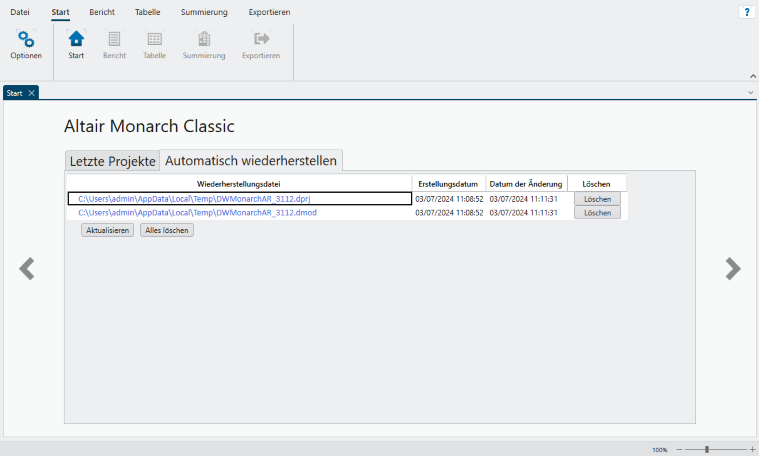Open the help question mark icon
Image resolution: width=759 pixels, height=456 pixels.
pyautogui.click(x=746, y=12)
